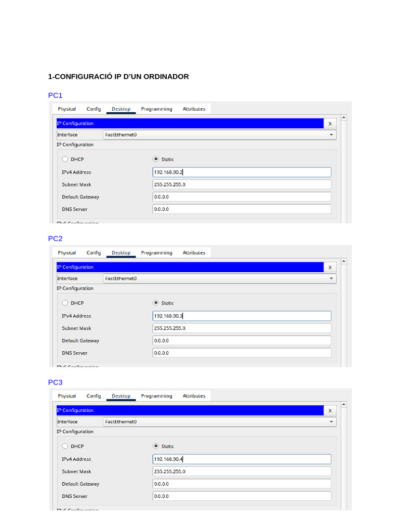Expand FastEthernet0 interface dropdown in PC2 window
399x532 pixels.
[220, 278]
